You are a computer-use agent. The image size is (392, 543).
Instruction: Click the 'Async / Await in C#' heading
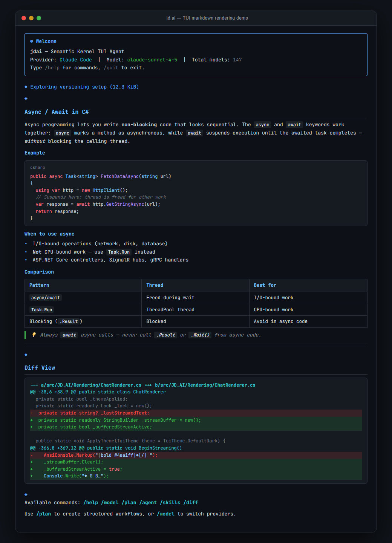pos(57,112)
